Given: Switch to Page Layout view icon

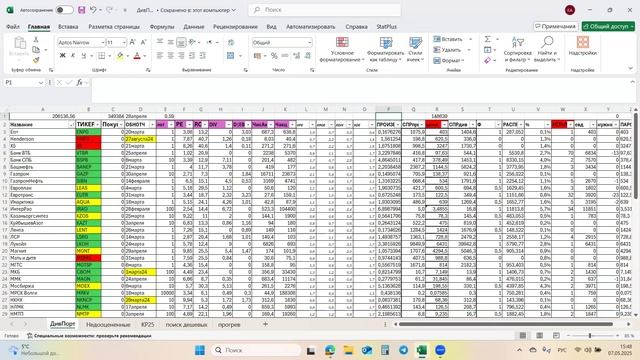Looking at the screenshot, I should click(x=540, y=336).
